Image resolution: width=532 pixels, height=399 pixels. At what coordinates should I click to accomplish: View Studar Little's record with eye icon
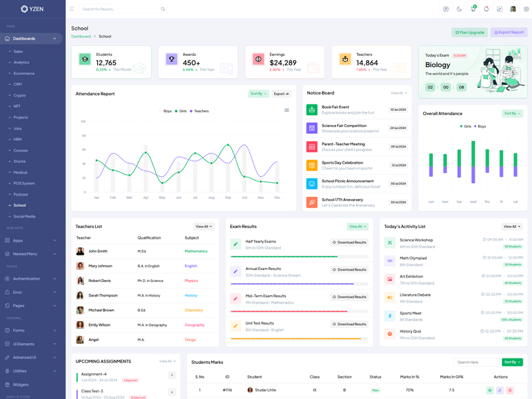490,390
